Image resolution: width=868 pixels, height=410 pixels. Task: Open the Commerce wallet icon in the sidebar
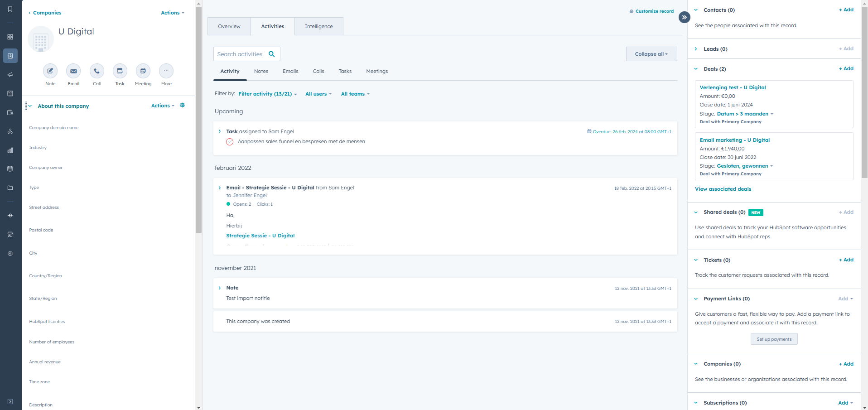pos(10,112)
